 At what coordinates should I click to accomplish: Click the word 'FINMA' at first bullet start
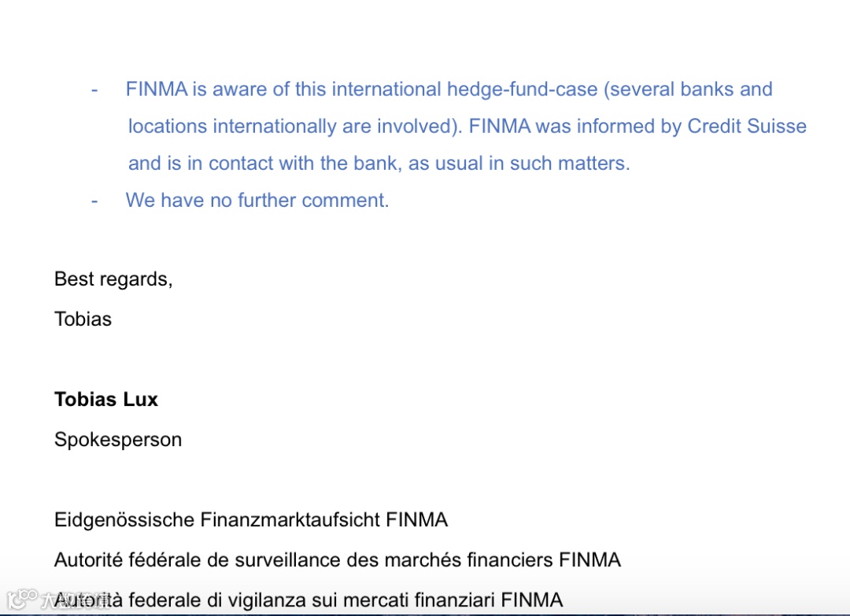(157, 90)
